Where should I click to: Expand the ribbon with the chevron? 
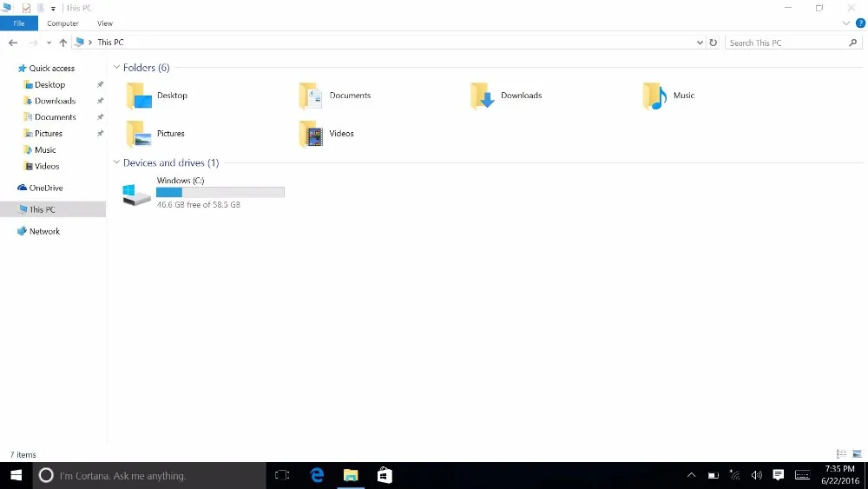tap(845, 23)
